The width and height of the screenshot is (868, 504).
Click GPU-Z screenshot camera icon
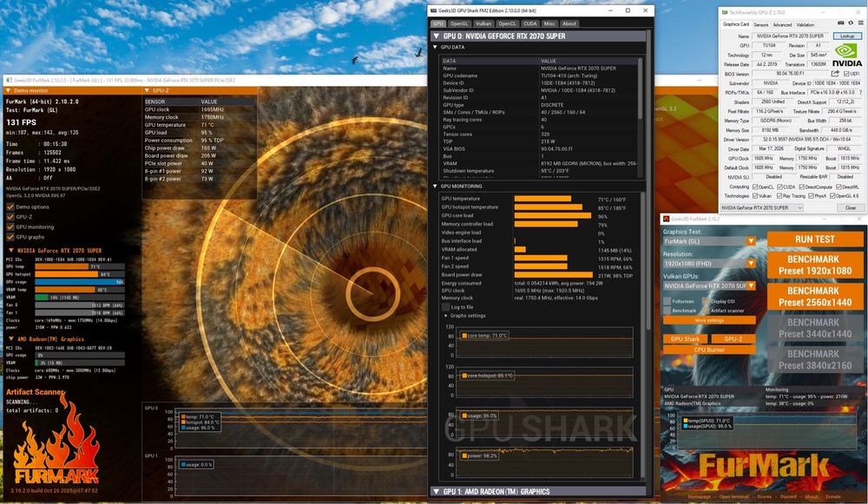(x=841, y=23)
